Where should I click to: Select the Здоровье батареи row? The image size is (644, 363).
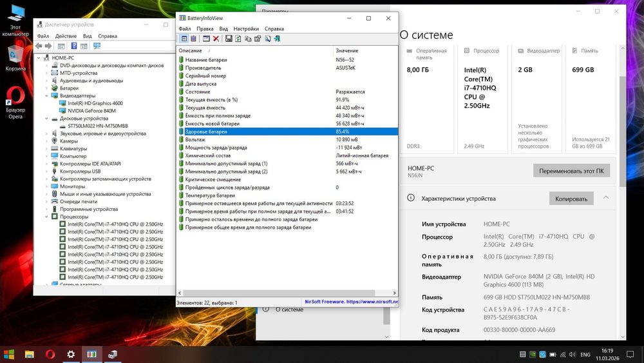point(287,132)
